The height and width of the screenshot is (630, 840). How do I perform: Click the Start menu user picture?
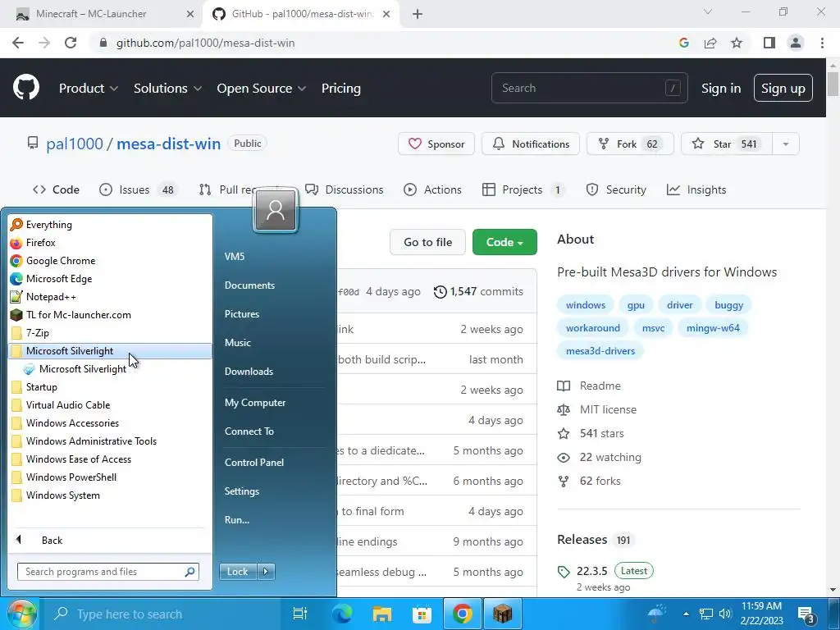(x=276, y=209)
